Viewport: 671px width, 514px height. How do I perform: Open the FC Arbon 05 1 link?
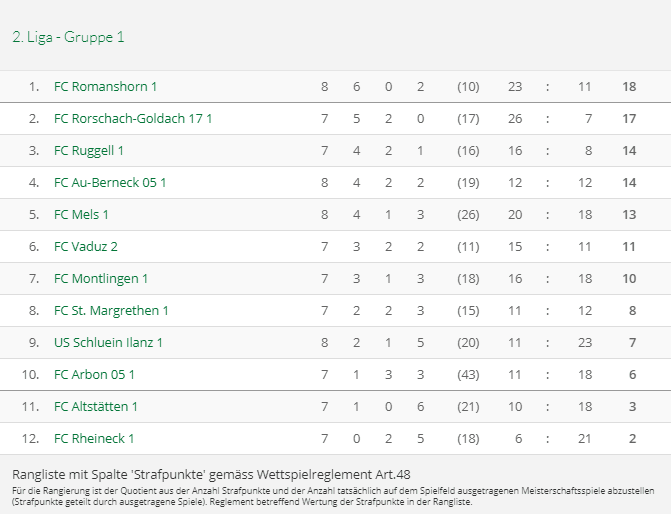94,375
